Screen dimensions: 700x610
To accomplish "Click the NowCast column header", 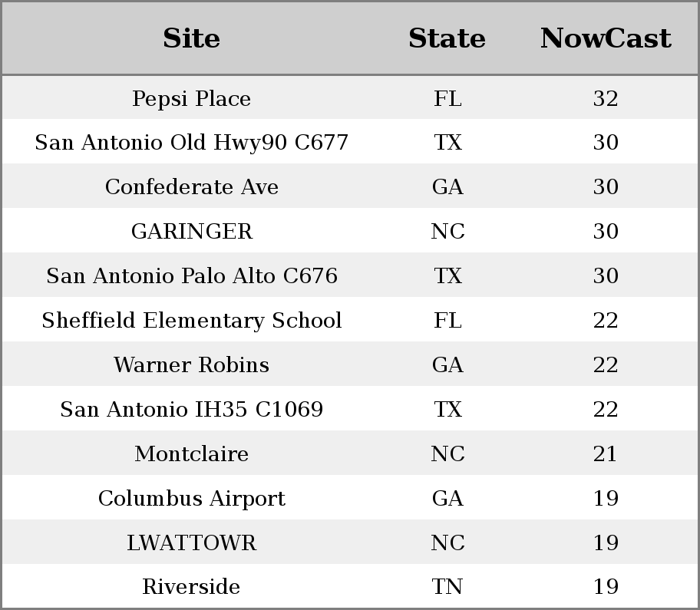I will (606, 38).
